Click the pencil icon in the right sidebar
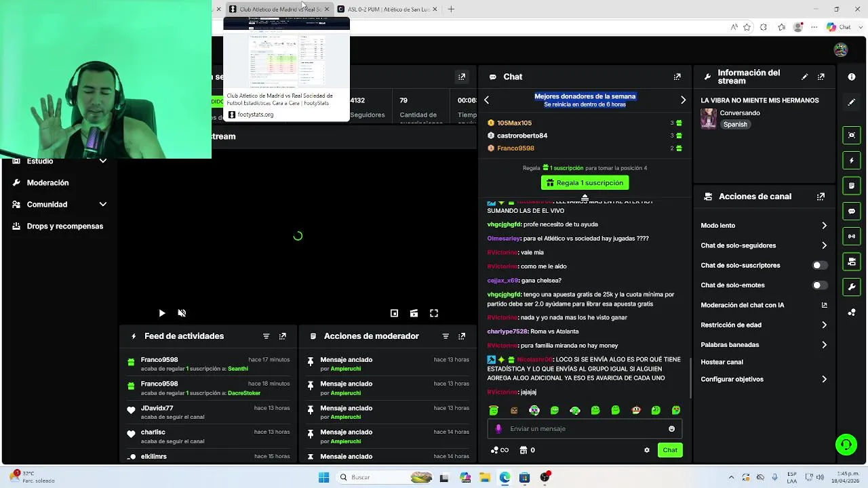868x488 pixels. 852,102
